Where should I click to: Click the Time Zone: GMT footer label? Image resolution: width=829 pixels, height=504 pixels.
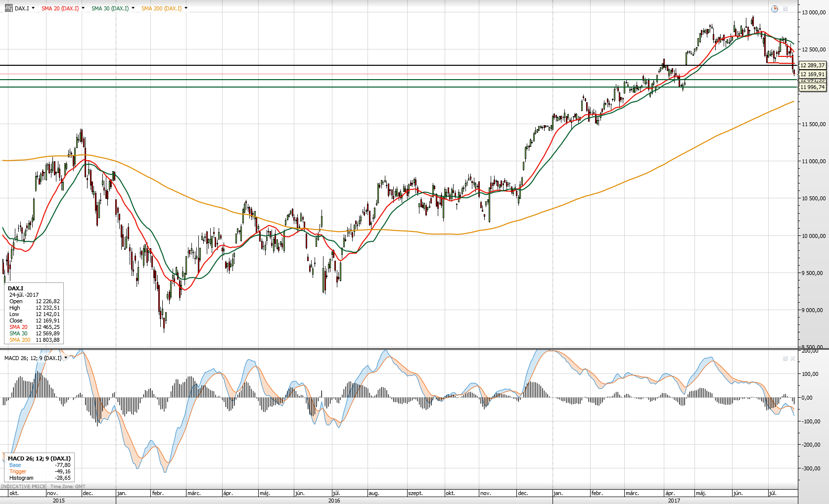(x=68, y=487)
